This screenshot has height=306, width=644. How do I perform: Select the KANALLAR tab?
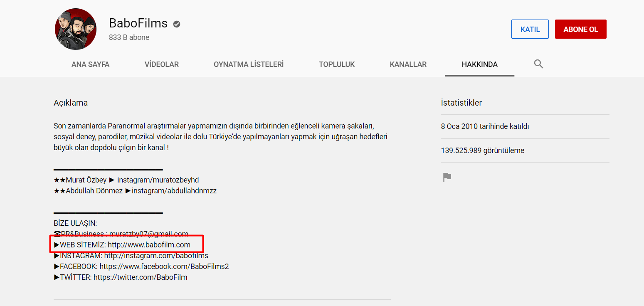408,64
